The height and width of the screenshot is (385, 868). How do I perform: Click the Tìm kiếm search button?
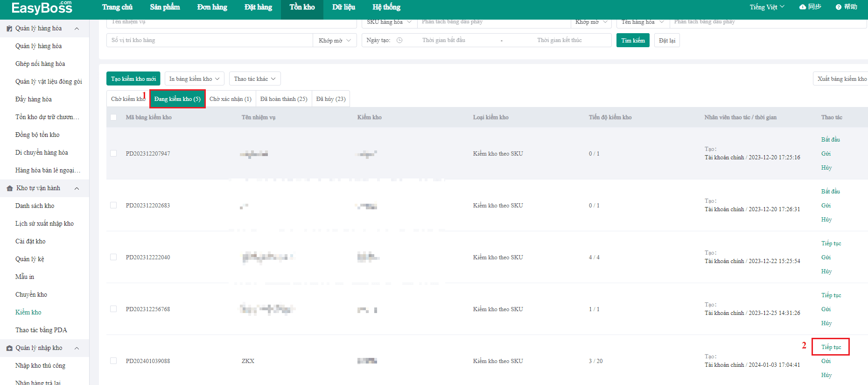pos(633,40)
